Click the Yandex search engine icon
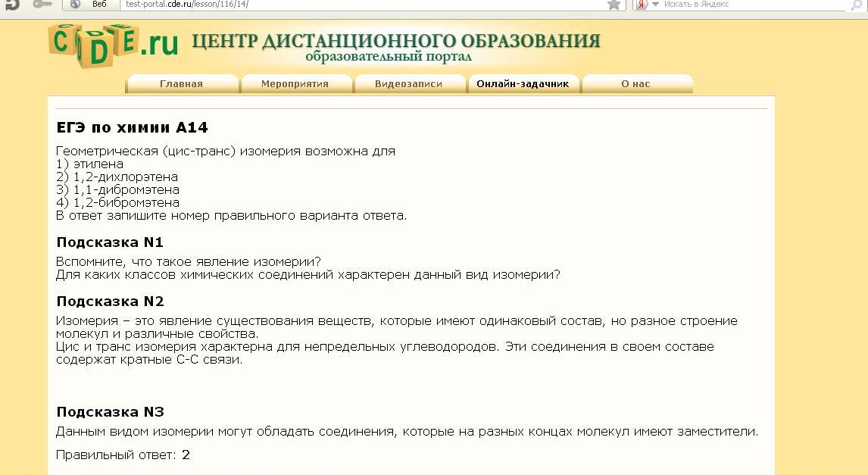The height and width of the screenshot is (475, 868). [x=641, y=5]
